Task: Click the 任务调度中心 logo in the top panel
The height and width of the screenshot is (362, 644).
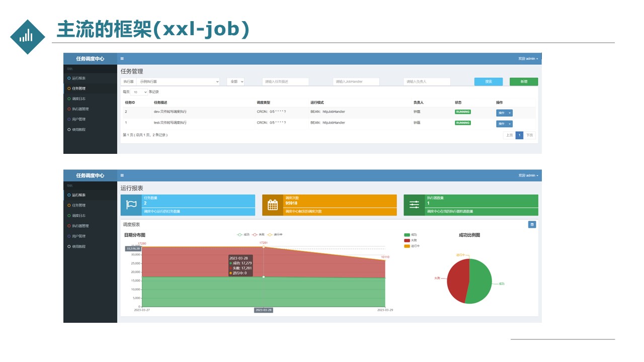Action: (x=91, y=59)
